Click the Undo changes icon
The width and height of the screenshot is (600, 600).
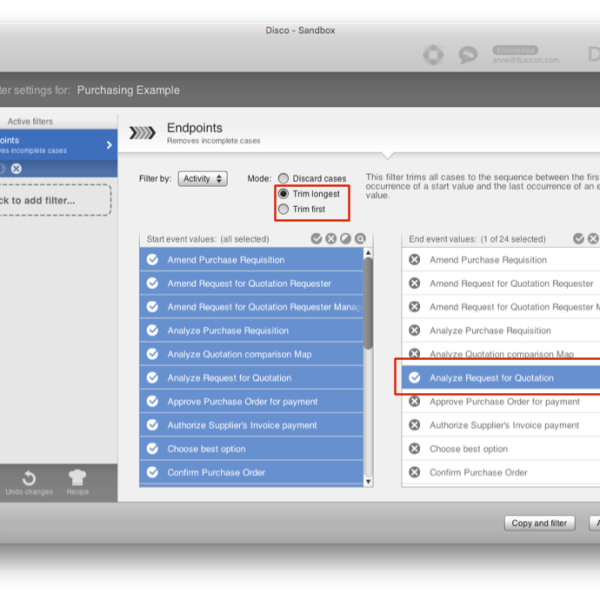coord(28,479)
